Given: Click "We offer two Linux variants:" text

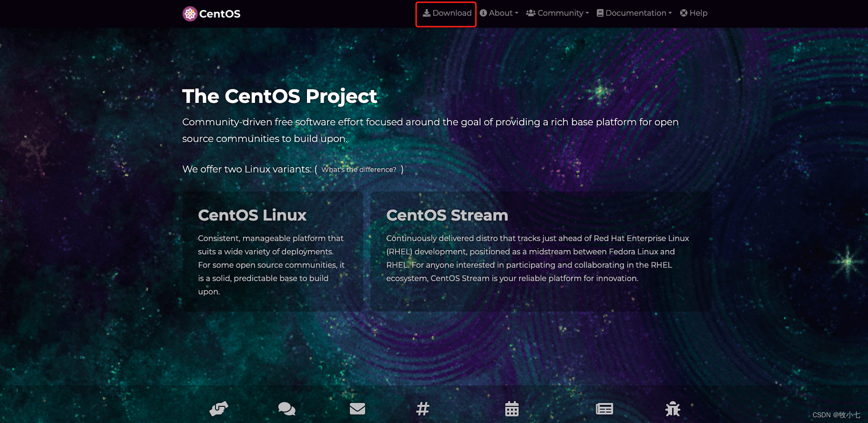Looking at the screenshot, I should point(247,169).
